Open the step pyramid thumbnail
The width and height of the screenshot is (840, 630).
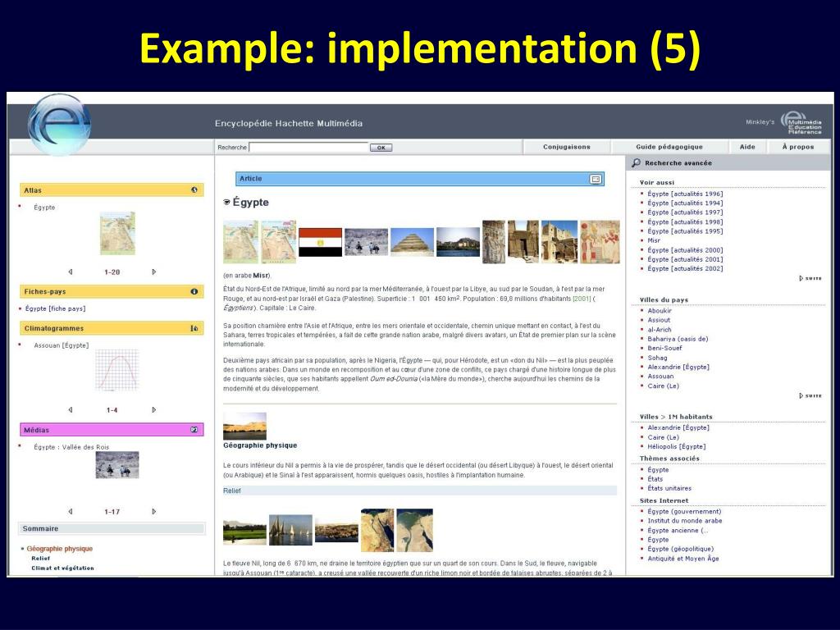(x=412, y=242)
